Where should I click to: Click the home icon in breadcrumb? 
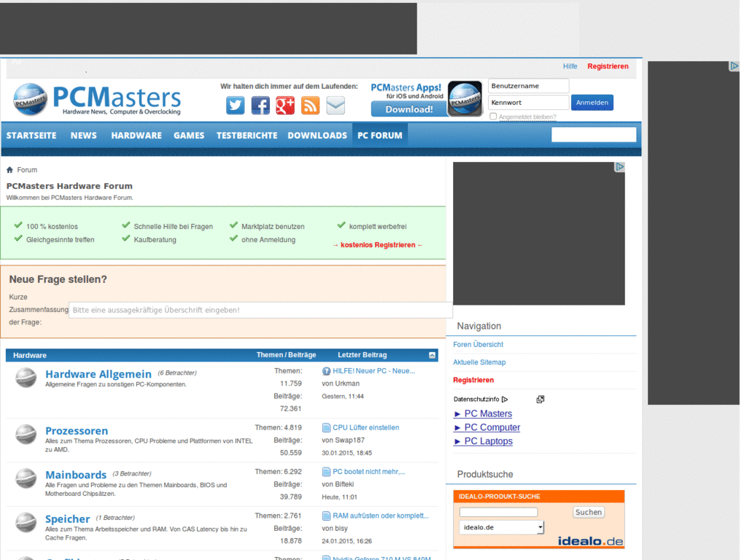point(9,169)
